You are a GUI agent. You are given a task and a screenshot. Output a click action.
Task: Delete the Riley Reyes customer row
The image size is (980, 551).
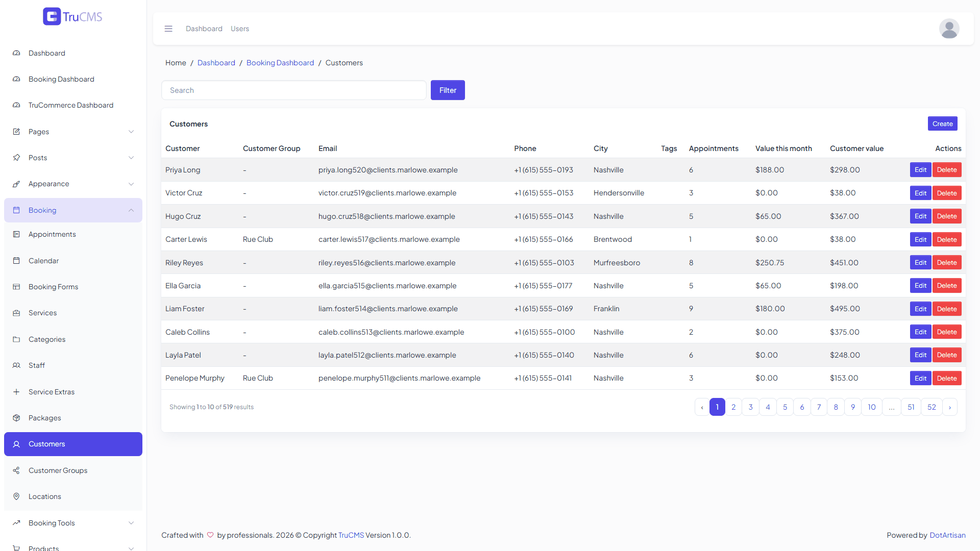pos(947,263)
